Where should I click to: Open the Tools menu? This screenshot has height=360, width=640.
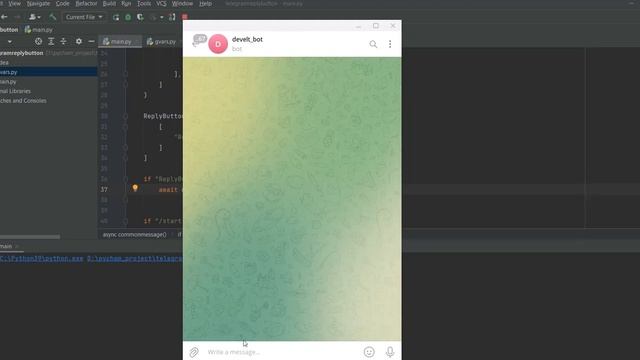[x=144, y=3]
